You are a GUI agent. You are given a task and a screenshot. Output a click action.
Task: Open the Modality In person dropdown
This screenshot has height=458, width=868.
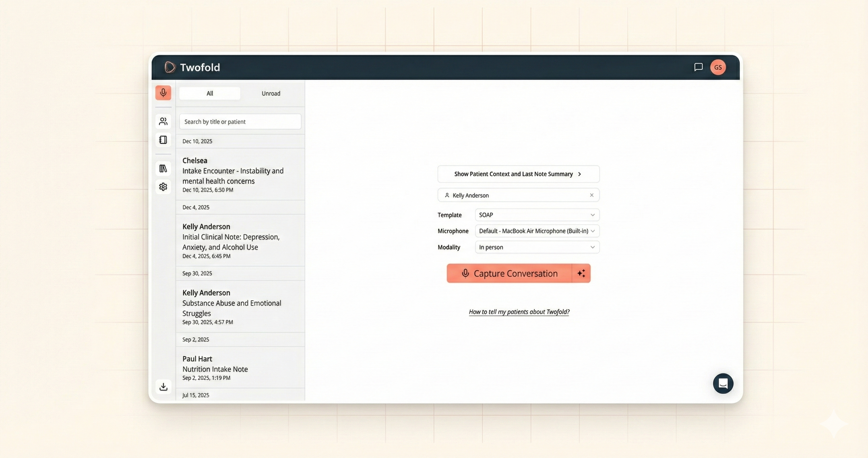537,247
